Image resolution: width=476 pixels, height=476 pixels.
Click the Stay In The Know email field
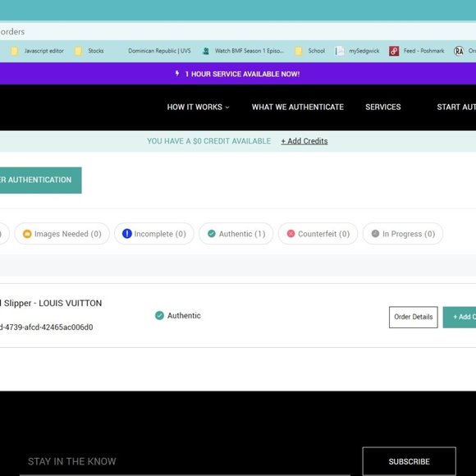[x=185, y=461]
